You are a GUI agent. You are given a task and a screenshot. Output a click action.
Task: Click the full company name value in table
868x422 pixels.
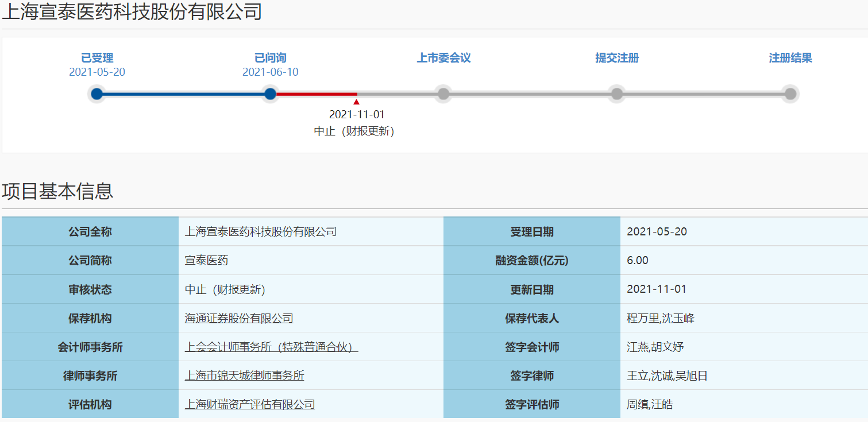click(261, 232)
